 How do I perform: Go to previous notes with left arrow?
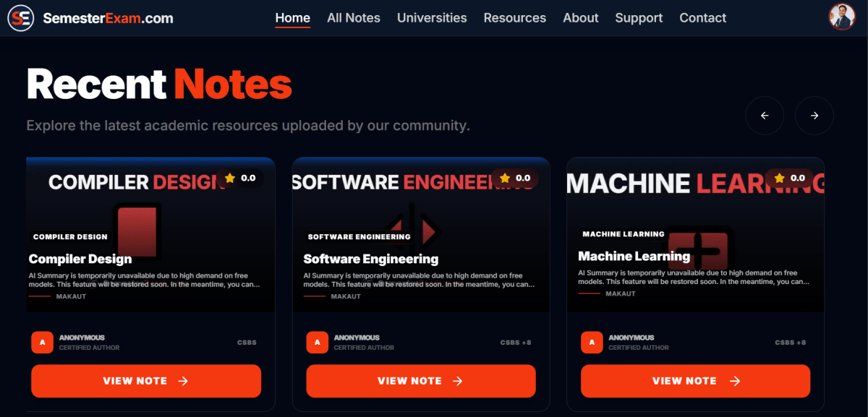pyautogui.click(x=765, y=116)
